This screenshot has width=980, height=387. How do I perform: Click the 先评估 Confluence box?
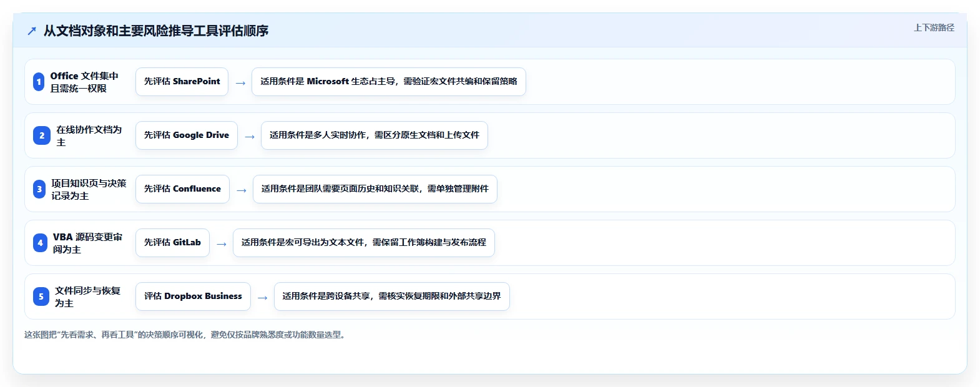tap(182, 189)
